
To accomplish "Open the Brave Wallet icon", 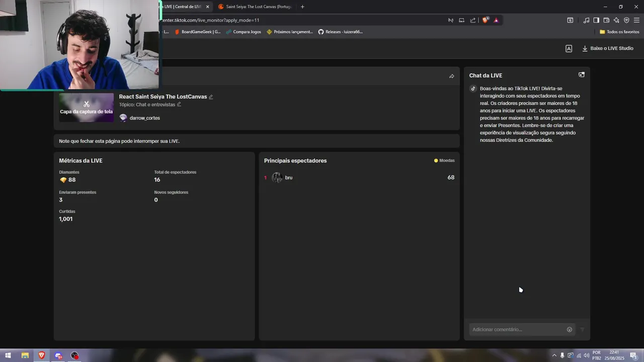I will point(606,20).
